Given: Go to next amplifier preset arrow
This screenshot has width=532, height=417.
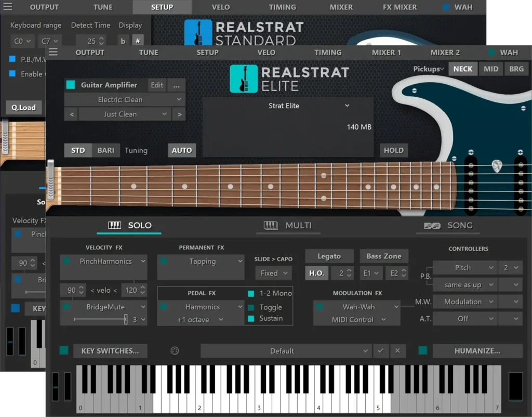Looking at the screenshot, I should click(179, 114).
